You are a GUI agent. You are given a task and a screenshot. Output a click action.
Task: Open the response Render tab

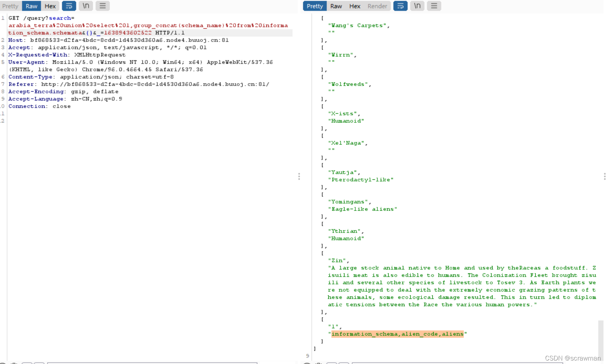tap(377, 6)
